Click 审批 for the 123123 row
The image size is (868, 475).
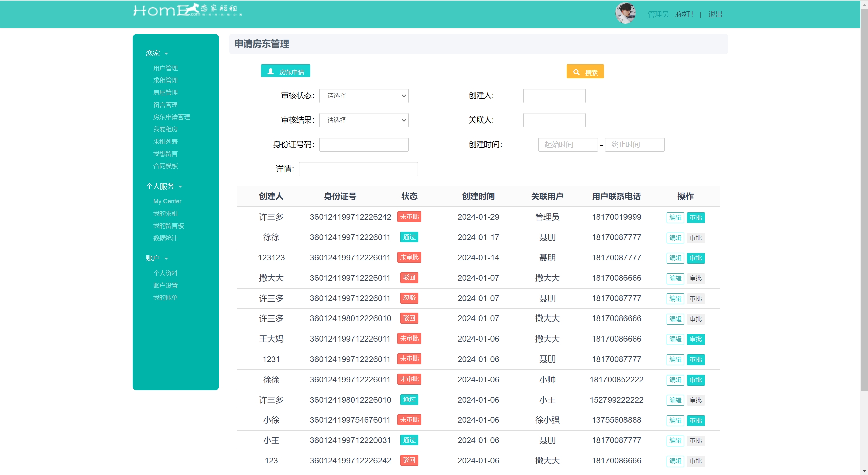click(695, 258)
